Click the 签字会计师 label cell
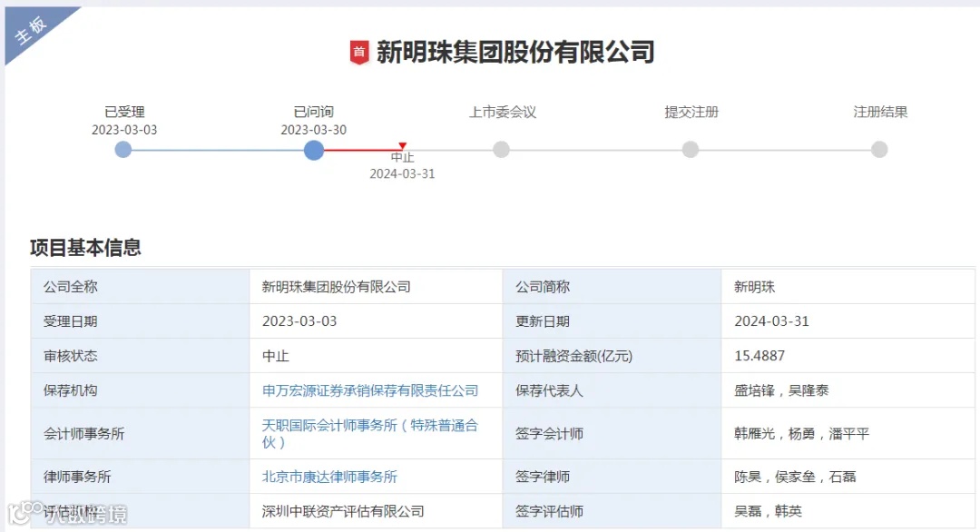 point(612,433)
